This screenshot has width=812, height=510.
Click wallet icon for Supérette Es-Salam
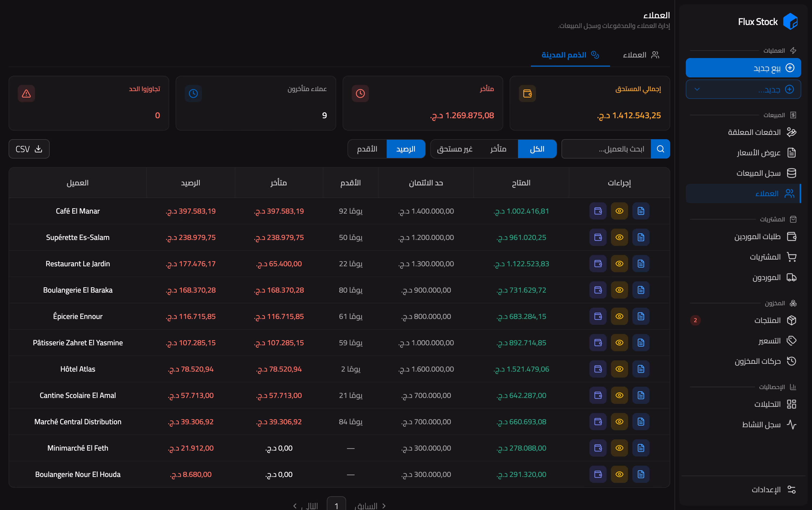598,238
